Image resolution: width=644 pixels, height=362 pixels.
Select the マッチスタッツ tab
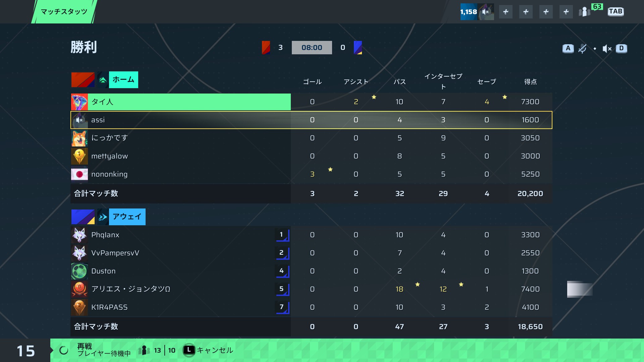64,12
